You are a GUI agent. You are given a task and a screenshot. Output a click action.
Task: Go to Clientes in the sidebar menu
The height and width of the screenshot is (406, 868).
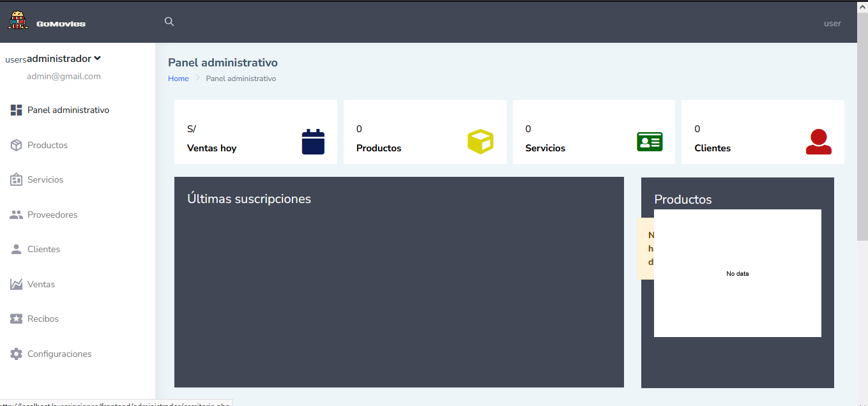point(43,250)
